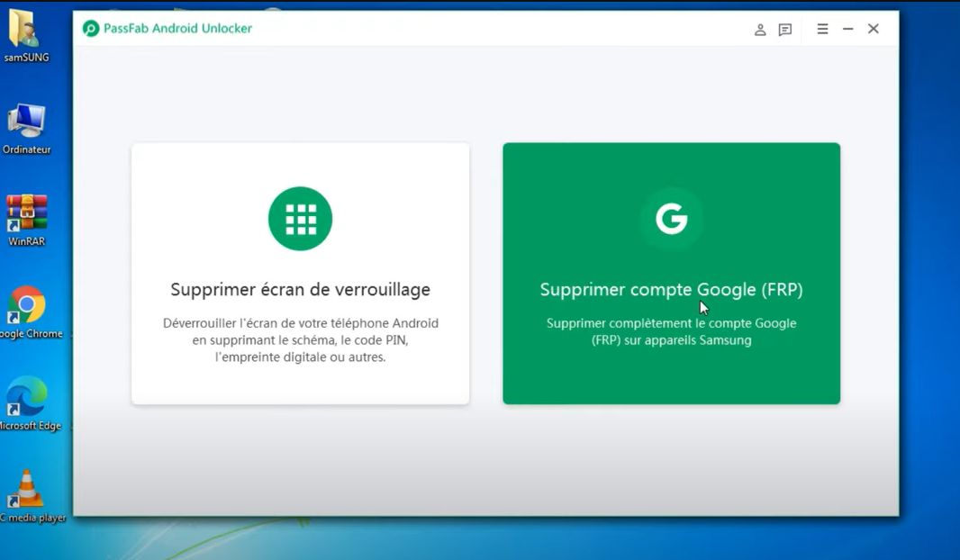This screenshot has height=560, width=960.
Task: Select the Microsoft Edge desktop shortcut
Action: 29,404
